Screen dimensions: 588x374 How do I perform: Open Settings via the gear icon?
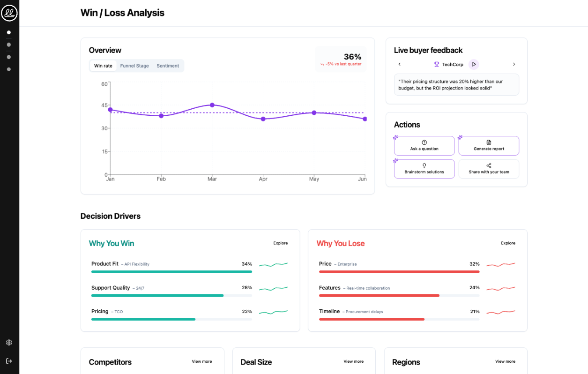coord(9,343)
